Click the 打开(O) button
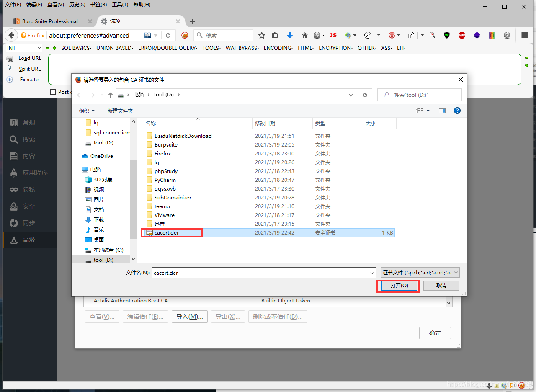The image size is (536, 392). [x=399, y=286]
